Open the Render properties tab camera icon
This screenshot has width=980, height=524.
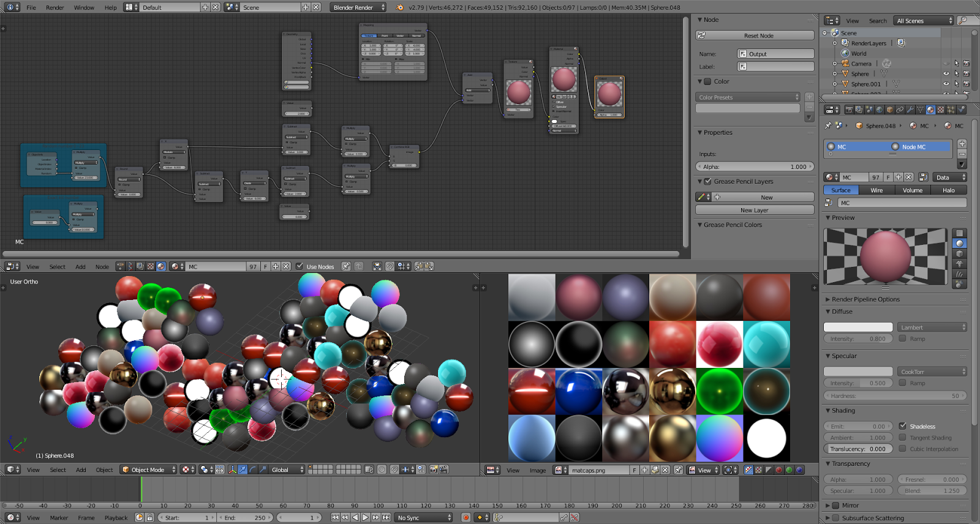pyautogui.click(x=849, y=110)
